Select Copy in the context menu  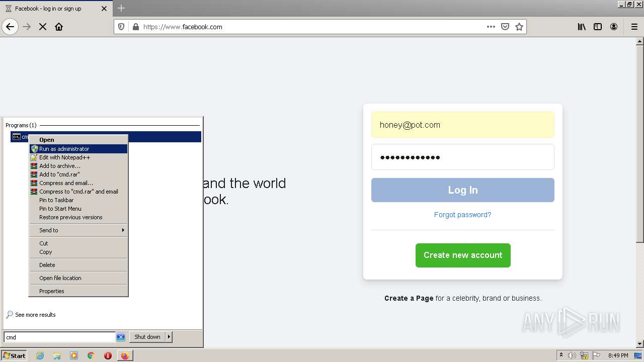click(x=78, y=252)
